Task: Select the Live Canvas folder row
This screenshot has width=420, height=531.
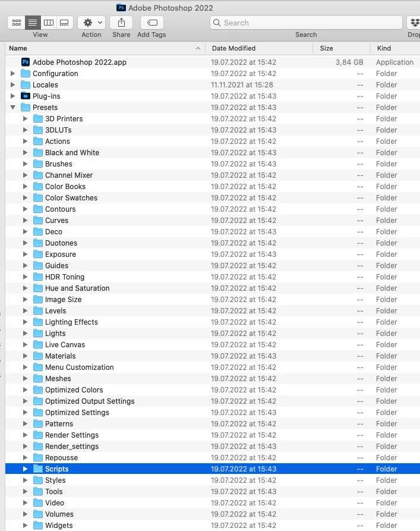Action: pos(213,345)
